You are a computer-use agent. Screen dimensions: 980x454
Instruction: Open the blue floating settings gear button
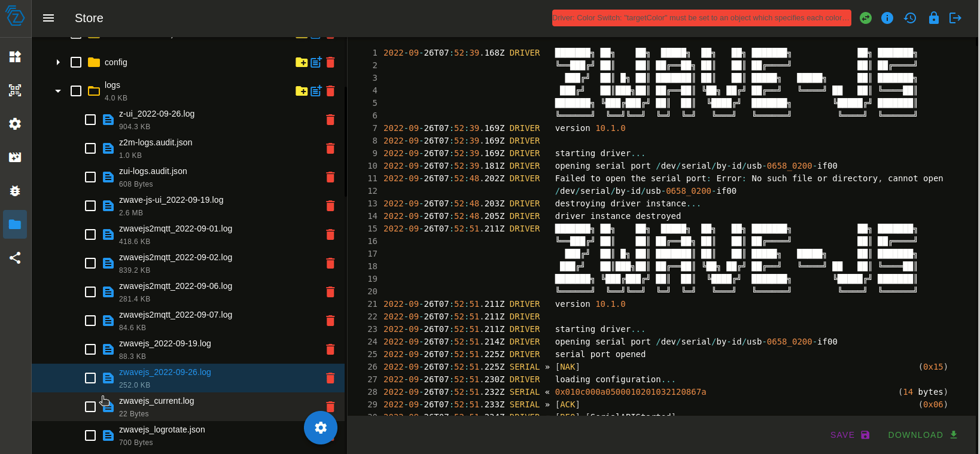tap(321, 428)
